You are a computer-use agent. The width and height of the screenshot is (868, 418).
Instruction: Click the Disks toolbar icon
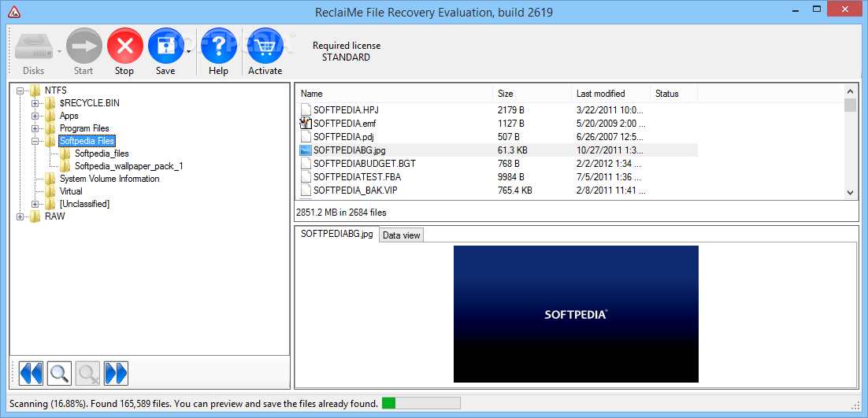pyautogui.click(x=34, y=47)
